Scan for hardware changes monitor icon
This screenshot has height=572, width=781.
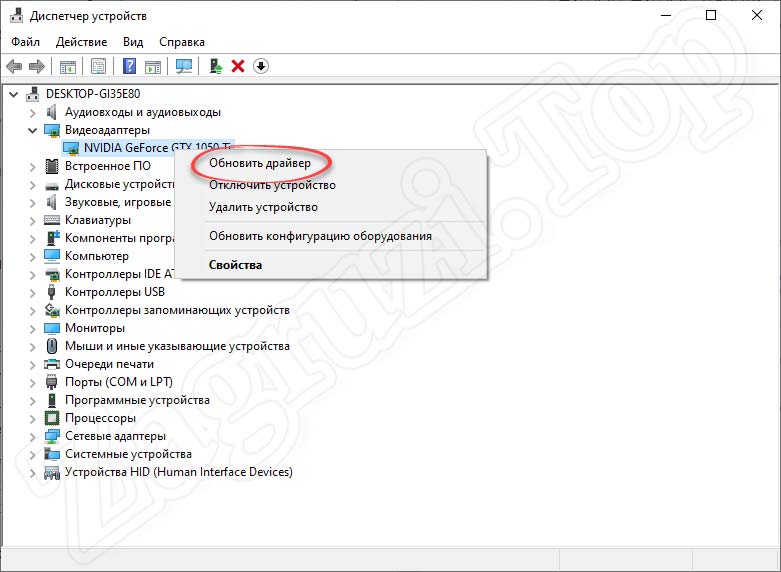tap(184, 66)
